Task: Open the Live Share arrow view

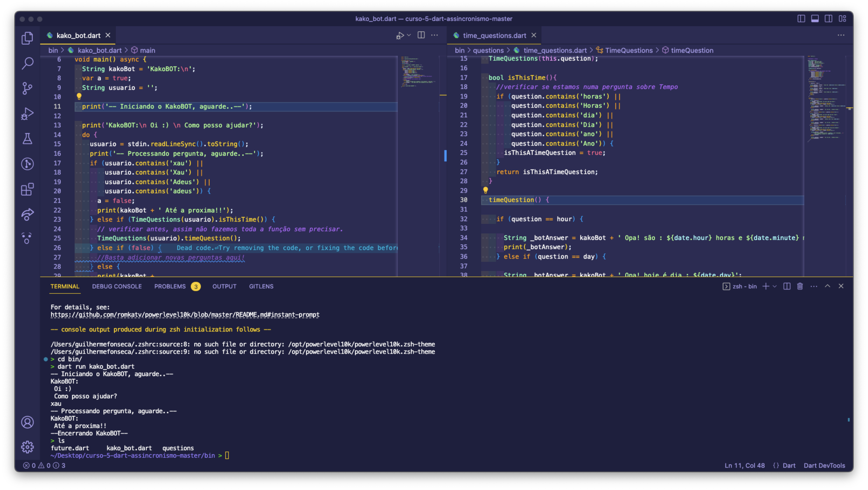Action: (27, 214)
